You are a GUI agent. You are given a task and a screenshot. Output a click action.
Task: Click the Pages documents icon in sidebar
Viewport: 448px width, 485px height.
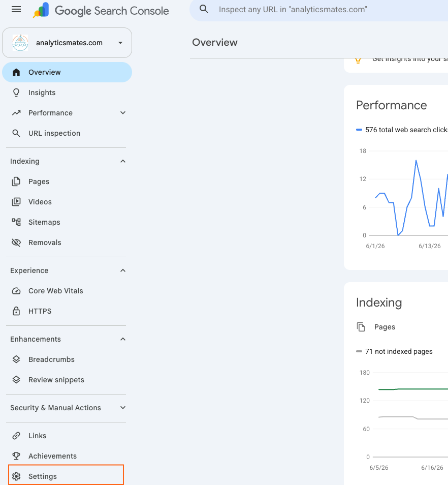tap(16, 181)
